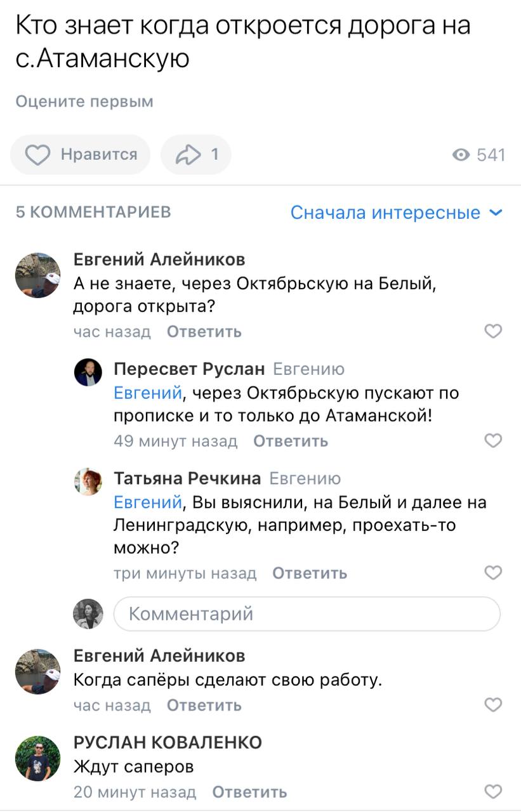Image resolution: width=521 pixels, height=812 pixels.
Task: Open Пересвет Руслан's profile avatar
Action: click(x=88, y=372)
